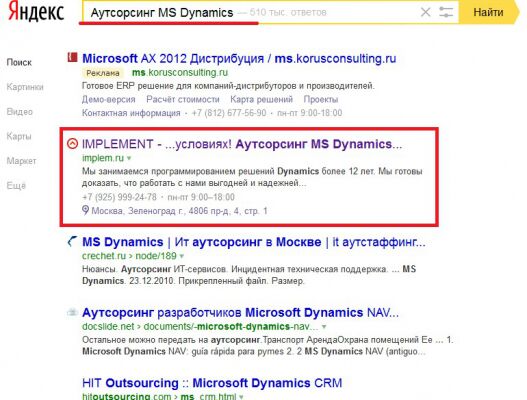Viewport: 527px width, 400px height.
Task: Click the crechet.ru favicon
Action: [72, 242]
